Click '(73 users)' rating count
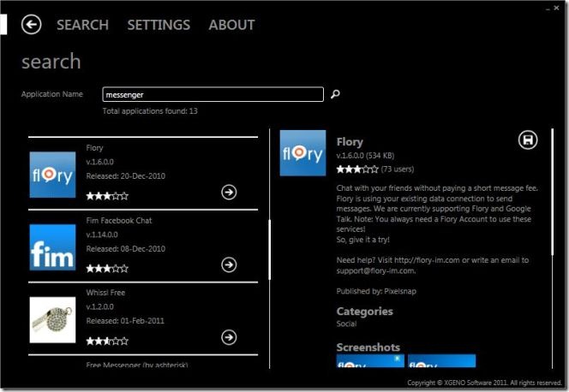Image resolution: width=569 pixels, height=392 pixels. (398, 169)
